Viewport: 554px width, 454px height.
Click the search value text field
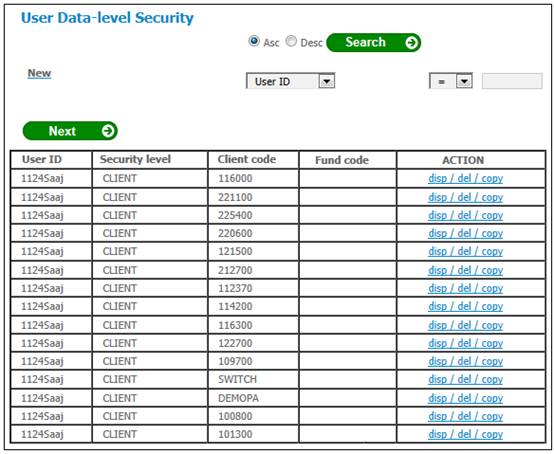point(512,81)
